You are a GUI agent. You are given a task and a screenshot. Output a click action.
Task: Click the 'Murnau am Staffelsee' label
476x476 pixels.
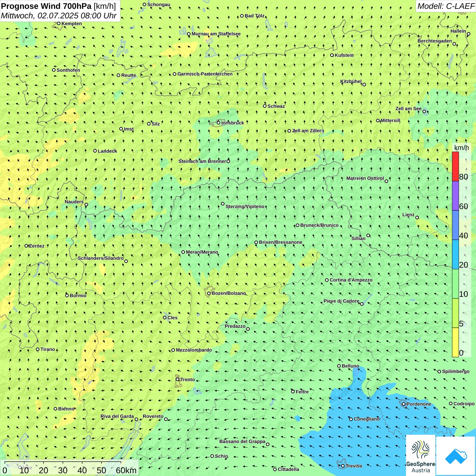[x=216, y=34]
